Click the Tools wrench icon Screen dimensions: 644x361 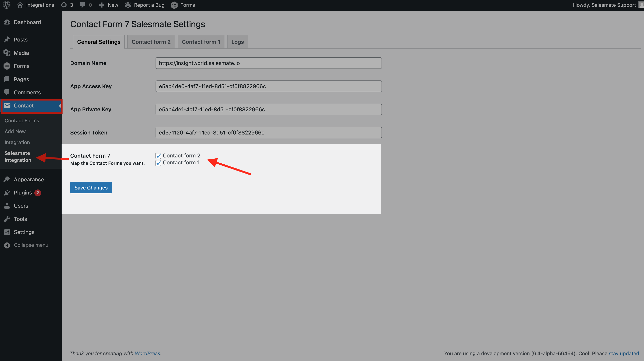point(7,219)
